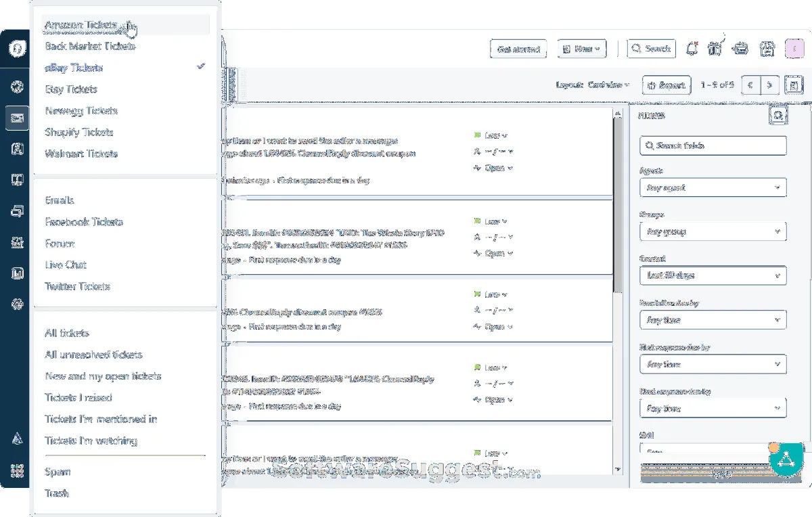This screenshot has height=517, width=812.
Task: Click the Search fields input
Action: pos(713,145)
